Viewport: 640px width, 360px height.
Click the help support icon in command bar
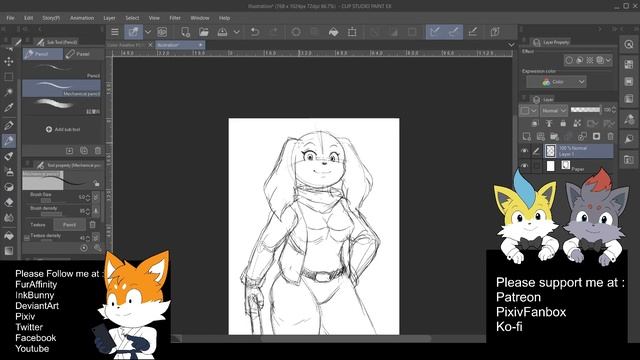495,32
